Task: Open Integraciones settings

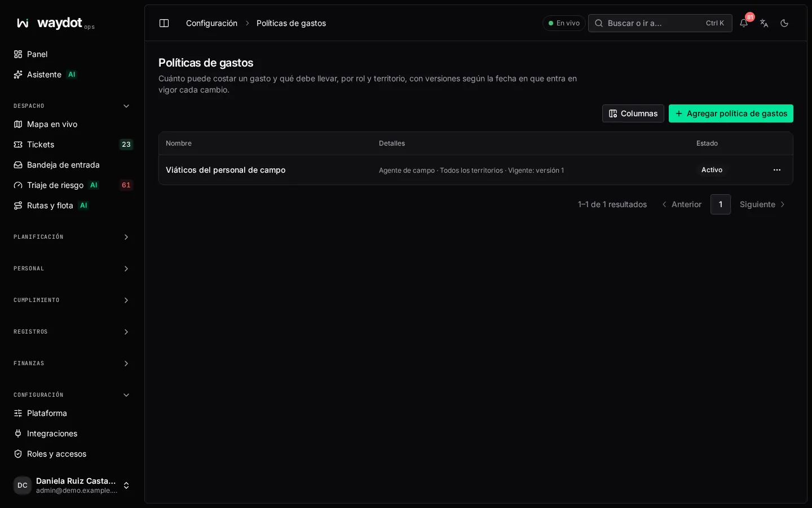Action: click(72, 433)
